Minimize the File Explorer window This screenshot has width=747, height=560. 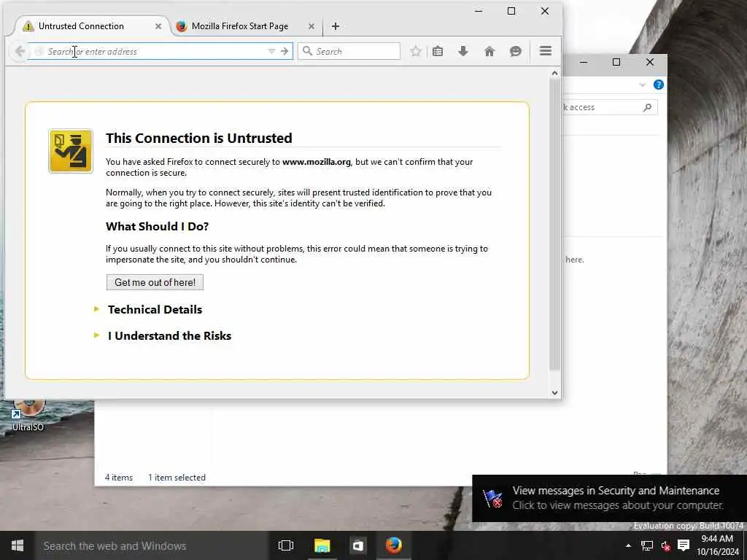[584, 62]
